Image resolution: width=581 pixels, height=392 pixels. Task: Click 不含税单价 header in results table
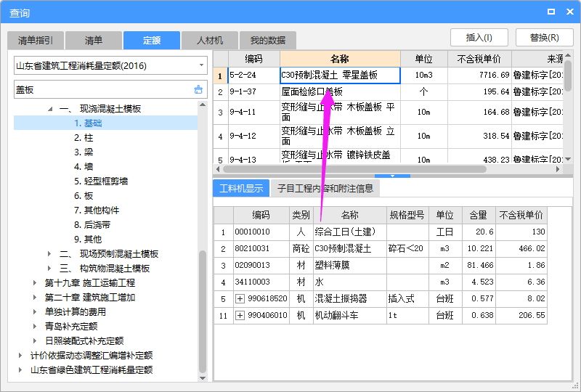(479, 59)
